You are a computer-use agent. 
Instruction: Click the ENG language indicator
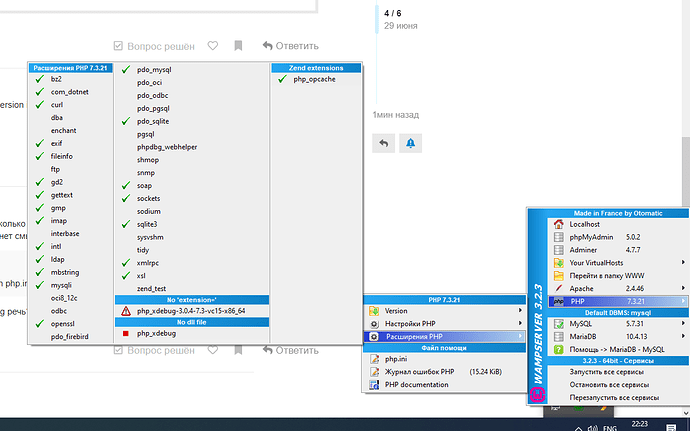click(610, 427)
